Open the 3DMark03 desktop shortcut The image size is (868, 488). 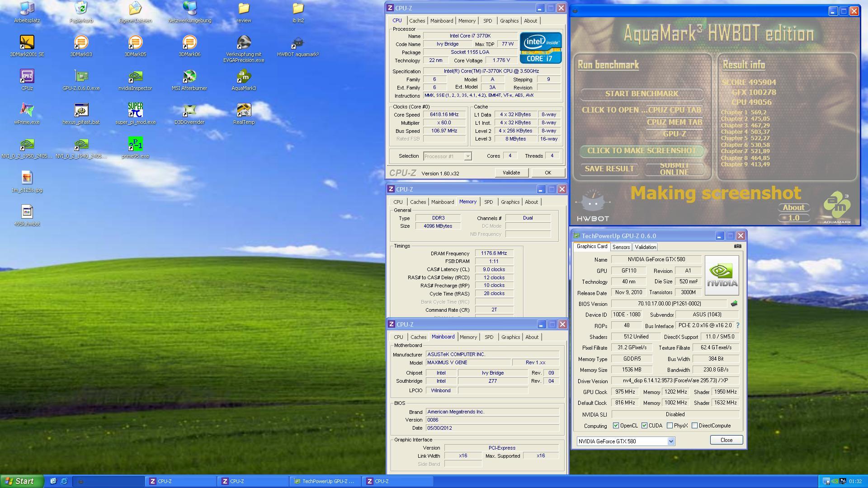tap(81, 45)
